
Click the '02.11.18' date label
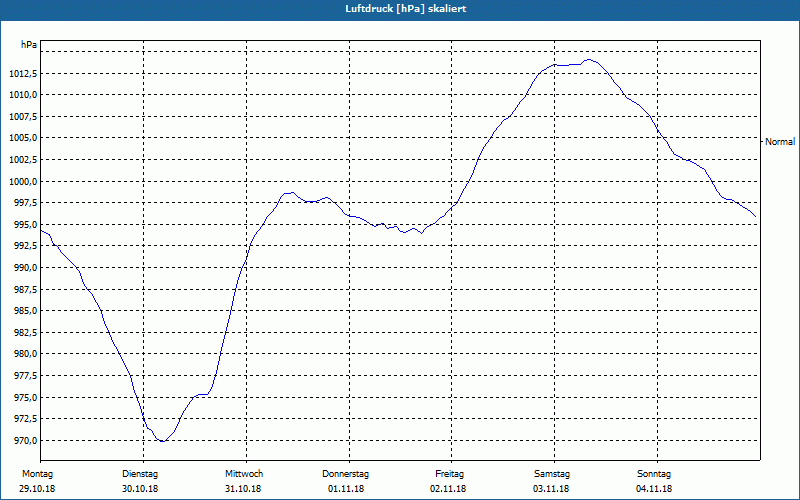coord(448,489)
